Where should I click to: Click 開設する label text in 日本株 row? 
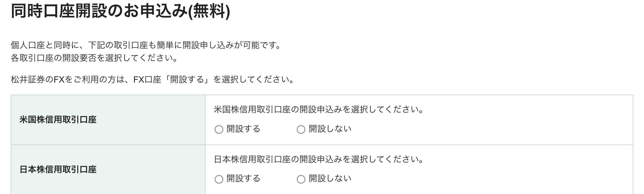[243, 178]
